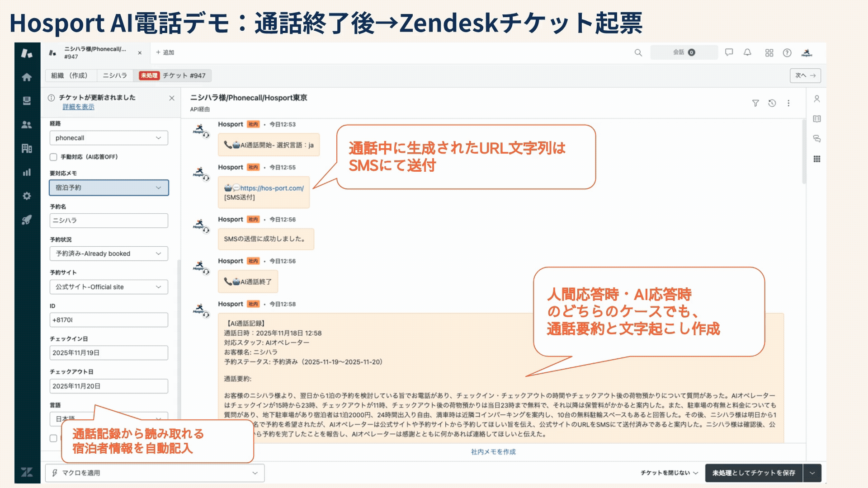This screenshot has height=488, width=868.
Task: Click the conversation filter funnel icon
Action: pos(755,103)
